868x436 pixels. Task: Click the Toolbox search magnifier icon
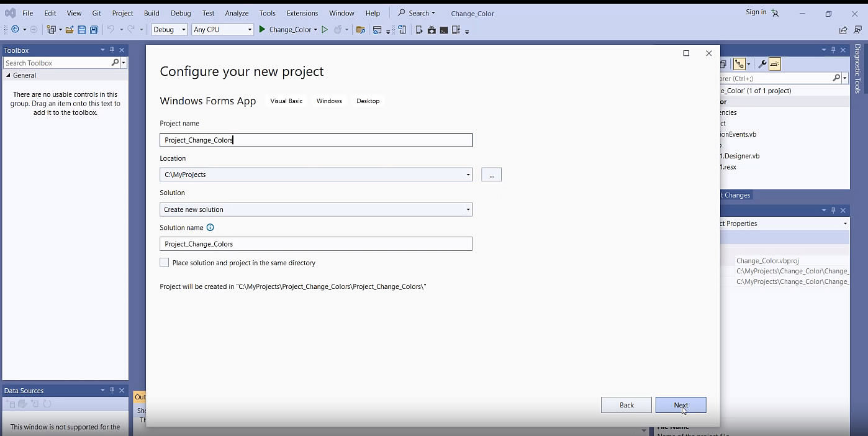coord(115,63)
